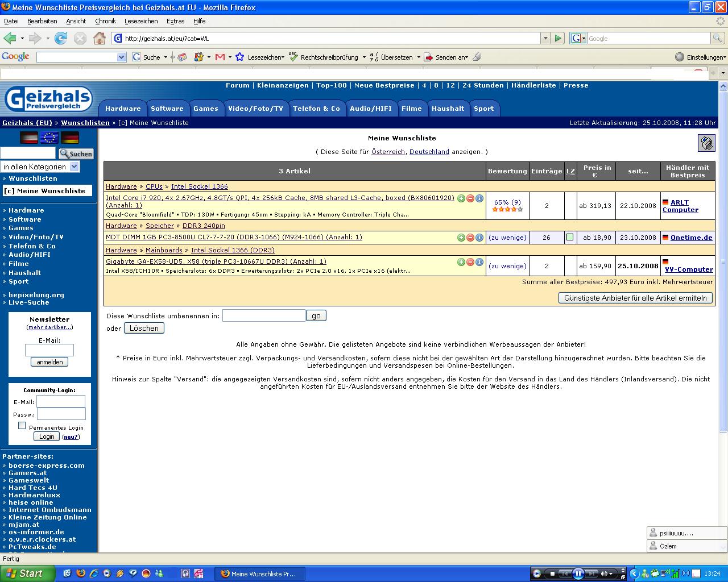Viewport: 728px width, 582px height.
Task: Switch to the Software category tab
Action: [167, 109]
